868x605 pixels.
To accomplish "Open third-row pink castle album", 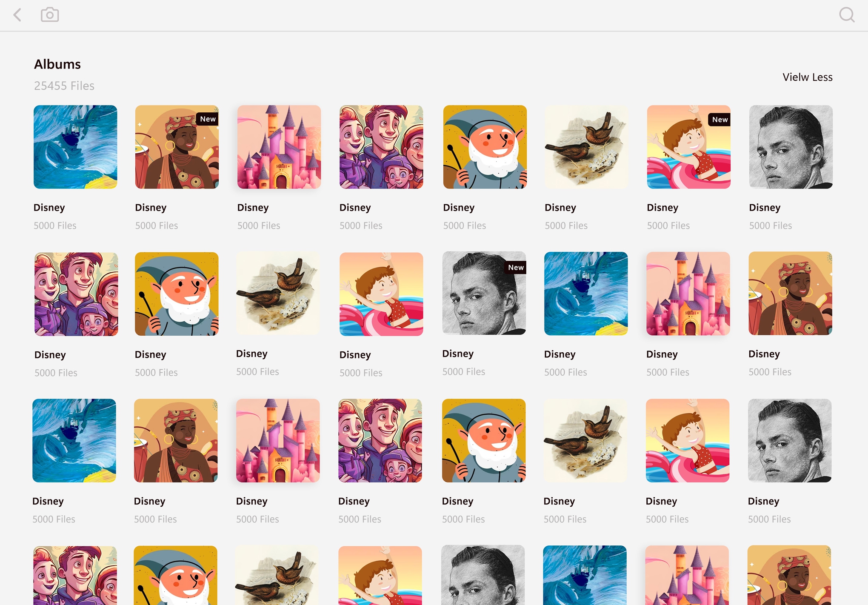I will point(278,440).
